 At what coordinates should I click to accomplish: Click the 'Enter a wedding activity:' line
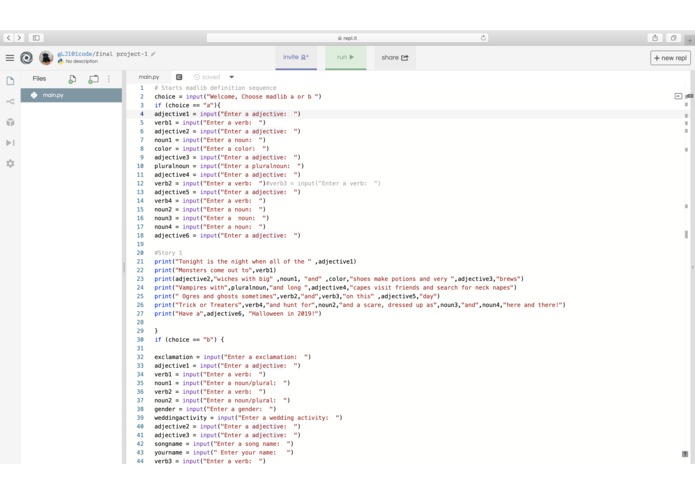248,417
